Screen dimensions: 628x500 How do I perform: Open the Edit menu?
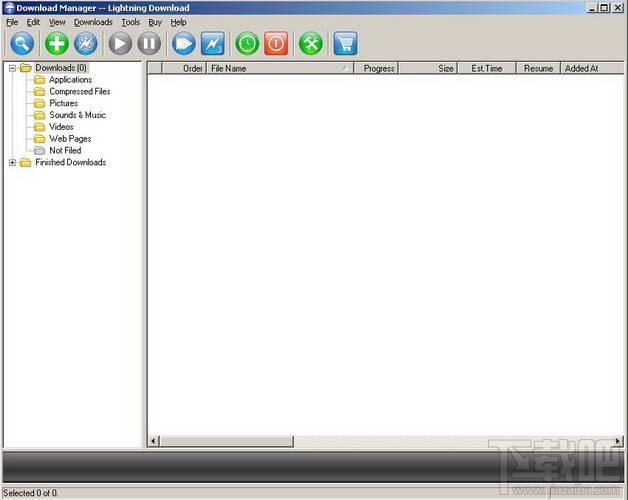click(x=33, y=22)
